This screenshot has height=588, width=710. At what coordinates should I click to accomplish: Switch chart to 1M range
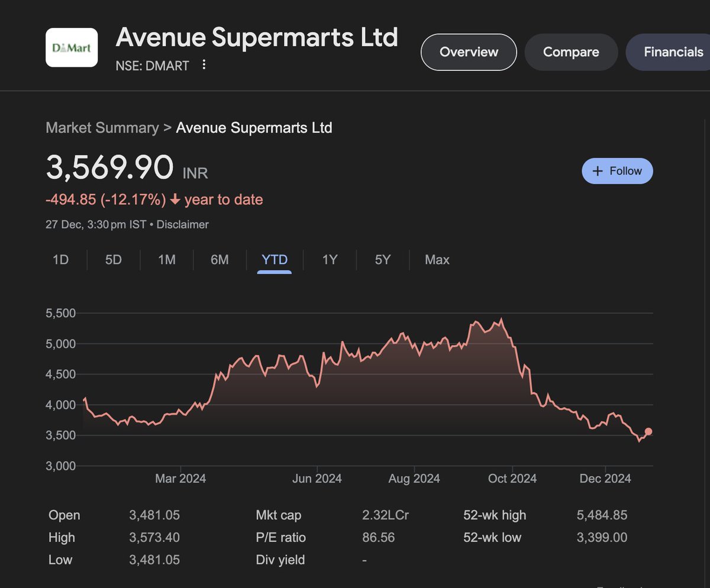pos(167,260)
